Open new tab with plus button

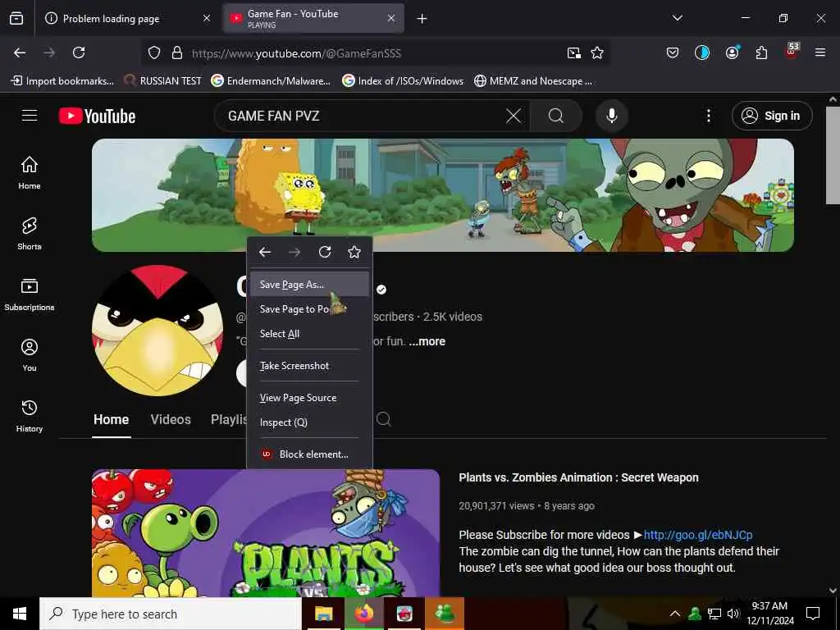422,19
